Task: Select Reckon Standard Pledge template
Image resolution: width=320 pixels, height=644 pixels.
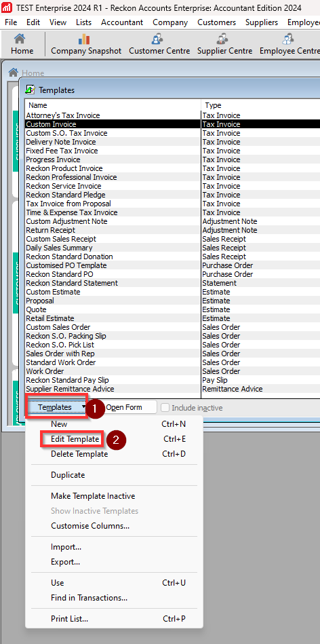Action: click(x=172, y=195)
